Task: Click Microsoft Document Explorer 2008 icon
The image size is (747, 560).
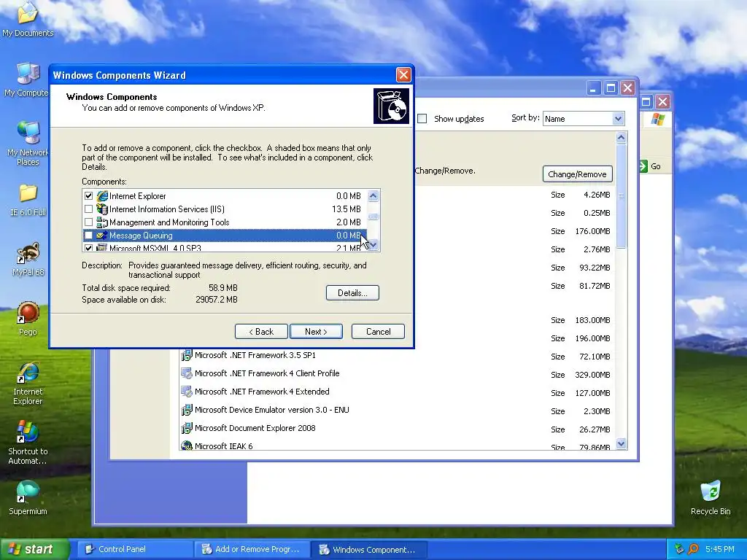Action: [x=187, y=428]
